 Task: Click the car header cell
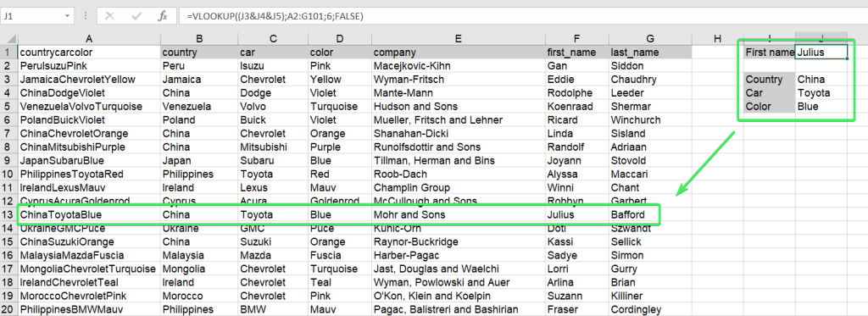pos(273,52)
